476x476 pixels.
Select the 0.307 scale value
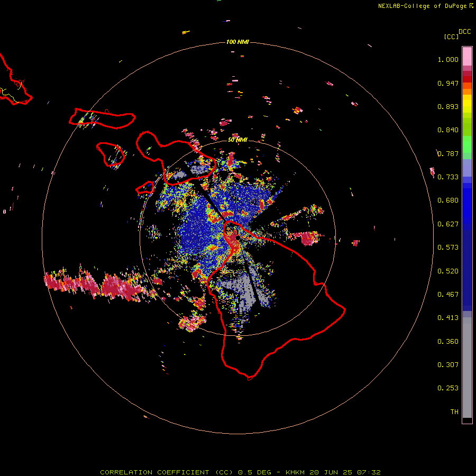point(448,365)
